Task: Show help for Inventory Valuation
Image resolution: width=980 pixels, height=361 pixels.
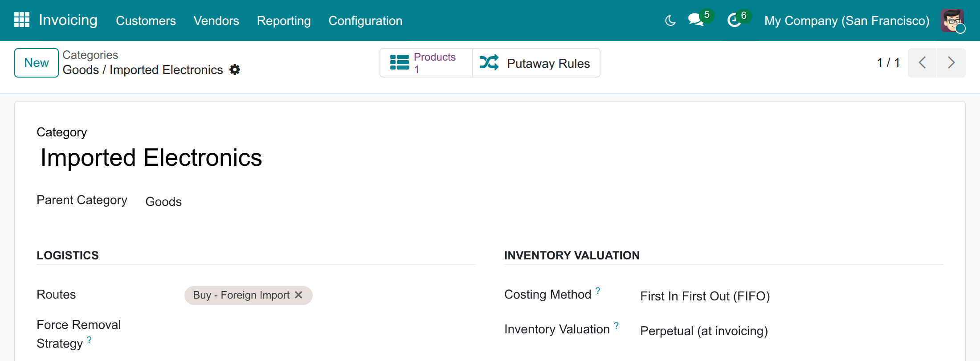Action: (616, 325)
